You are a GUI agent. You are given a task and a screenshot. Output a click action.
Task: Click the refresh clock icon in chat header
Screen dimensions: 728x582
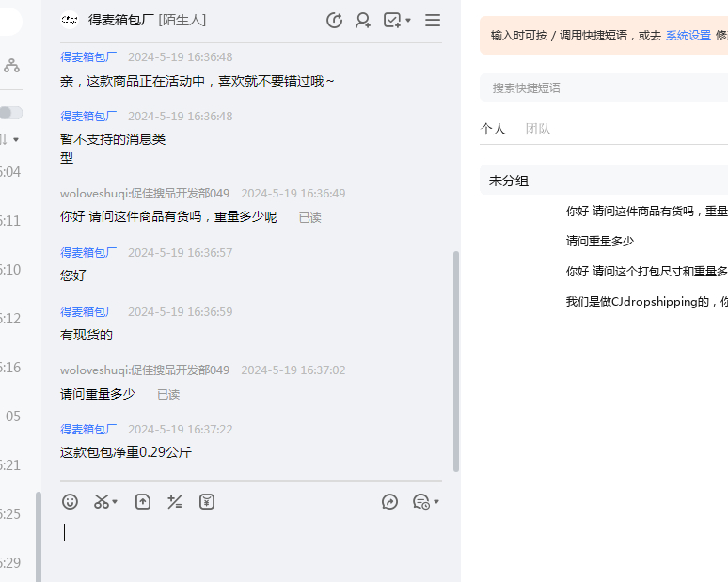(334, 20)
